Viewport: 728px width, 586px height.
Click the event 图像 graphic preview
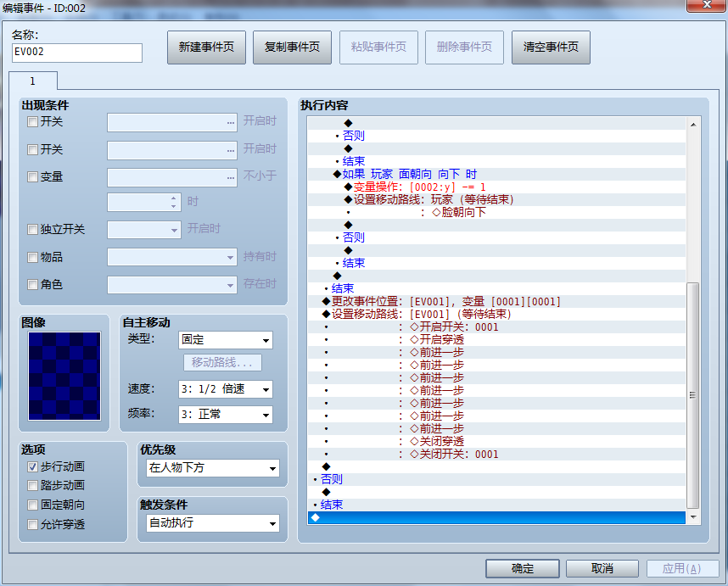(64, 376)
